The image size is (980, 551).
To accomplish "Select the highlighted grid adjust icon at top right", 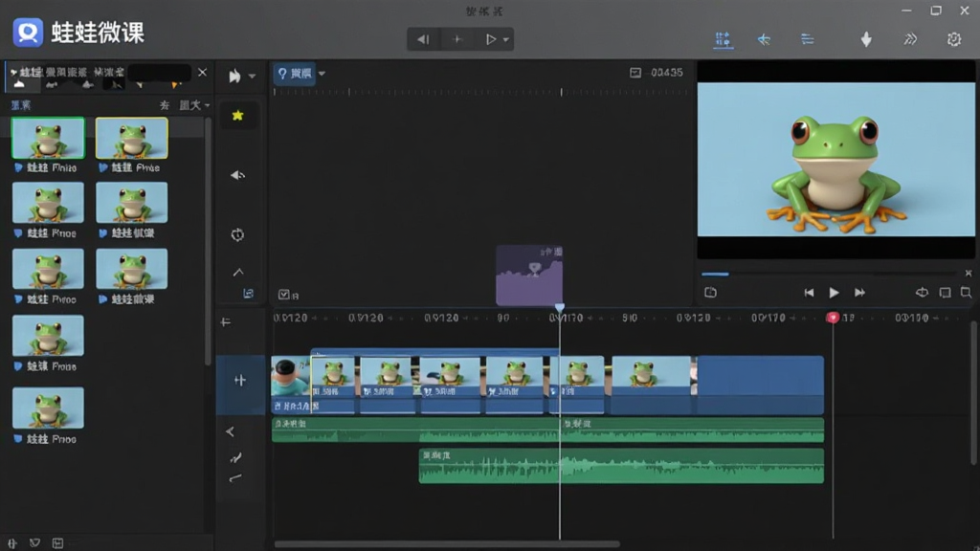I will (724, 40).
